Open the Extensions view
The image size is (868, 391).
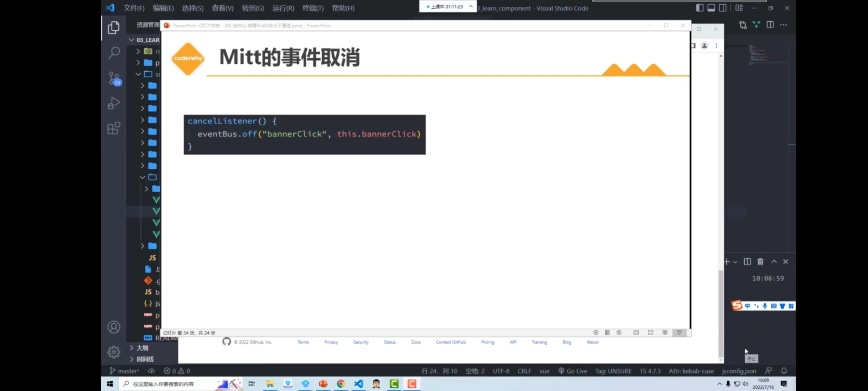(114, 128)
